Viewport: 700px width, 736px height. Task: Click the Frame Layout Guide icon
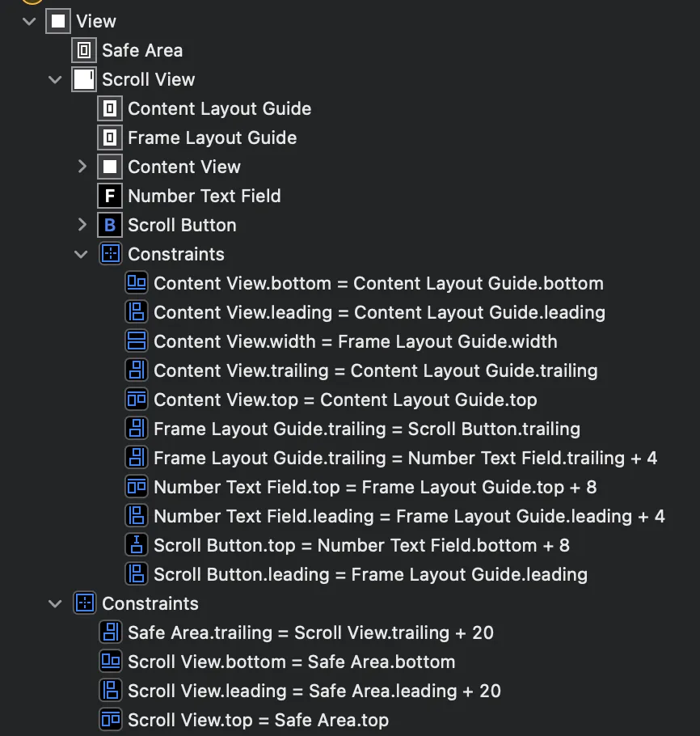coord(110,137)
